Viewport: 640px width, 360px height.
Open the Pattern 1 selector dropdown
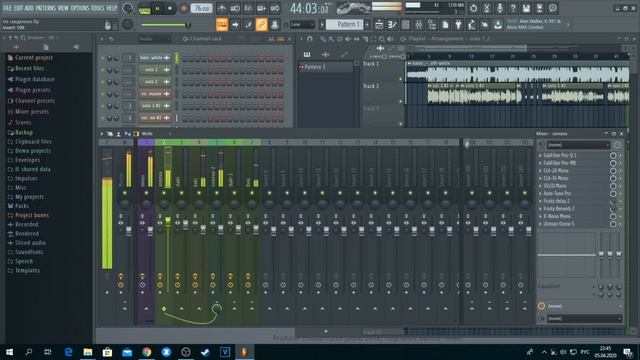(345, 25)
